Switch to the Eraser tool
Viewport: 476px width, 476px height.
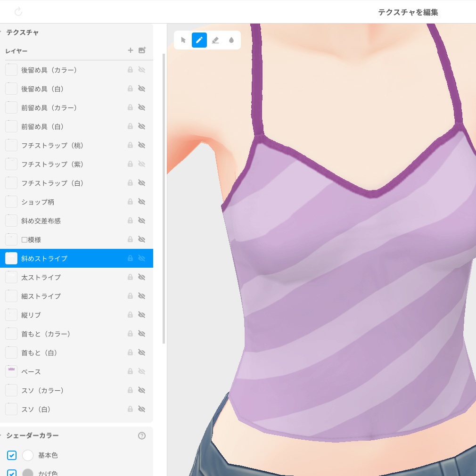[x=215, y=40]
